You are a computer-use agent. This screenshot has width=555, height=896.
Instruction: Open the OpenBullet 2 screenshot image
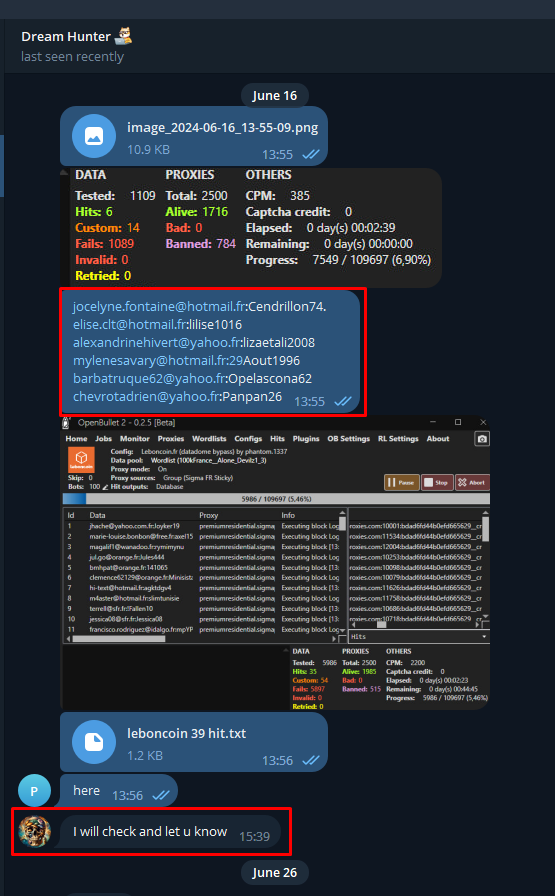point(275,563)
